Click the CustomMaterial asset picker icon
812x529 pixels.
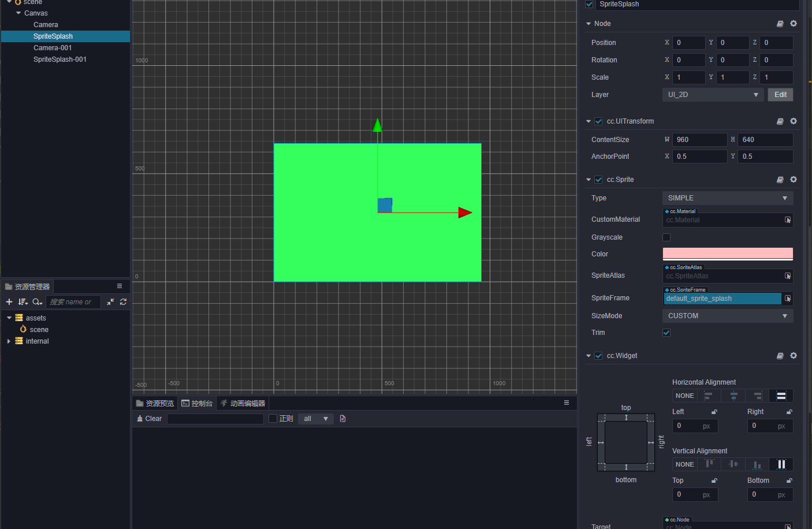tap(788, 220)
